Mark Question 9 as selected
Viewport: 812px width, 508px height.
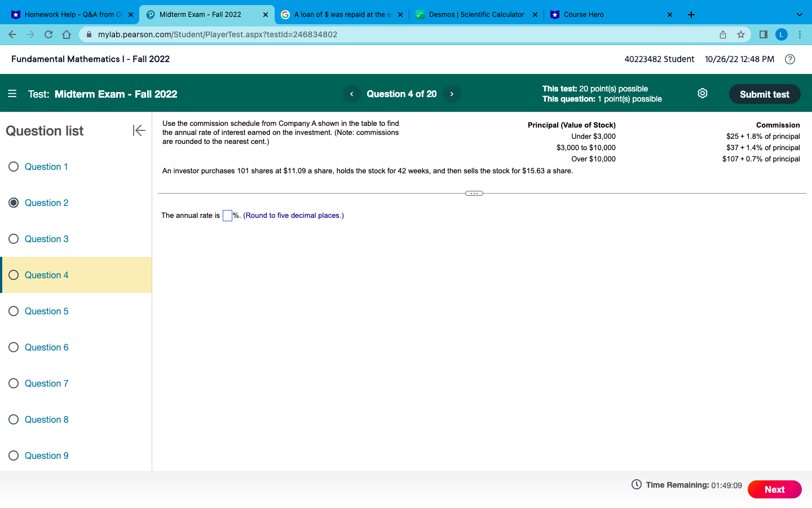[14, 456]
